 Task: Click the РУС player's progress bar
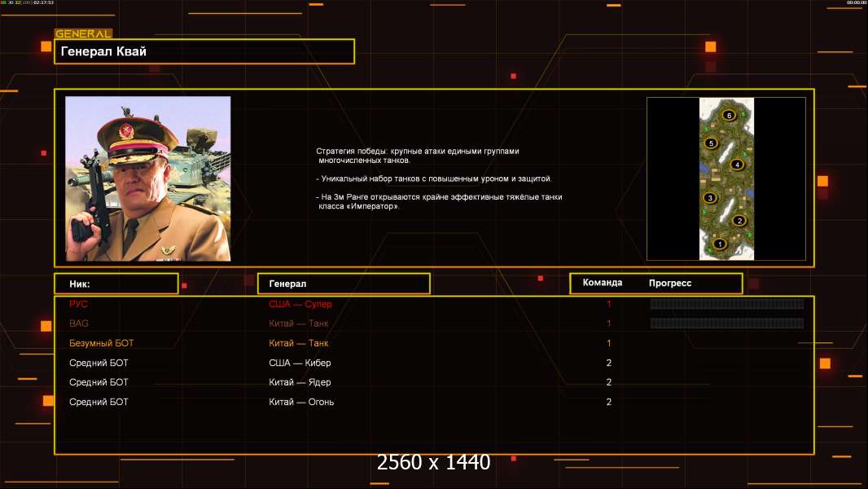(x=726, y=304)
